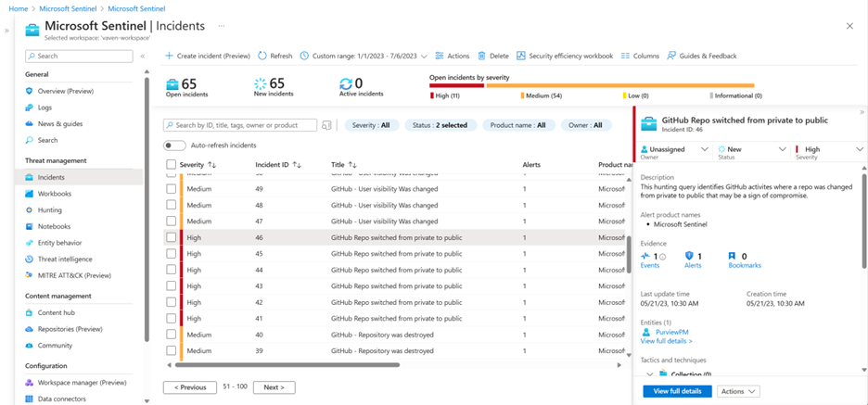
Task: Sort by Incident ID column header
Action: (278, 164)
